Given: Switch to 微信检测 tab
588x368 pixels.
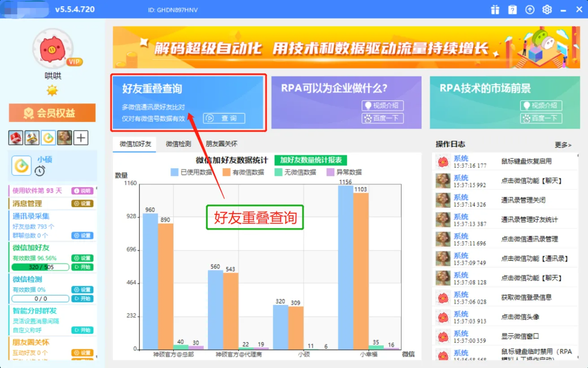Looking at the screenshot, I should coord(178,144).
